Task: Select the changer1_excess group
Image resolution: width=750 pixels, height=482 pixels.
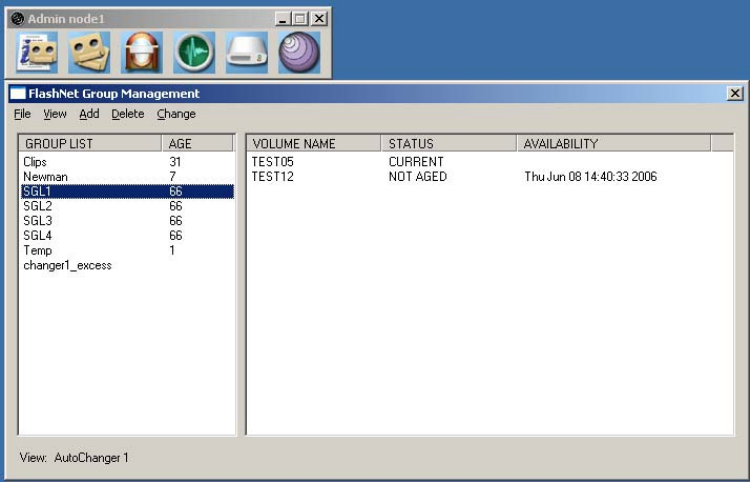Action: click(x=67, y=265)
